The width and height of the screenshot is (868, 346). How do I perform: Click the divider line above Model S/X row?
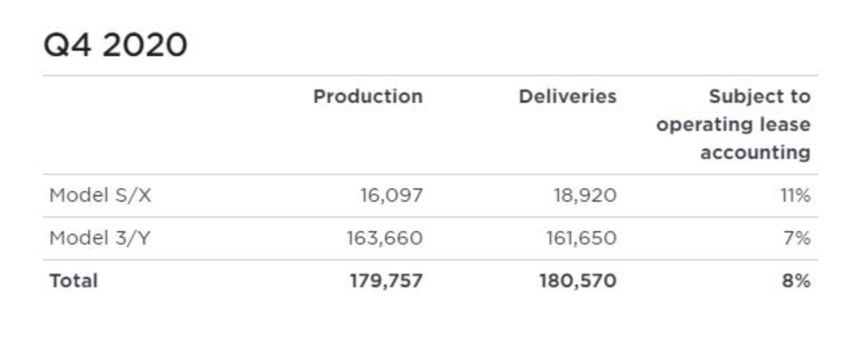(x=431, y=175)
